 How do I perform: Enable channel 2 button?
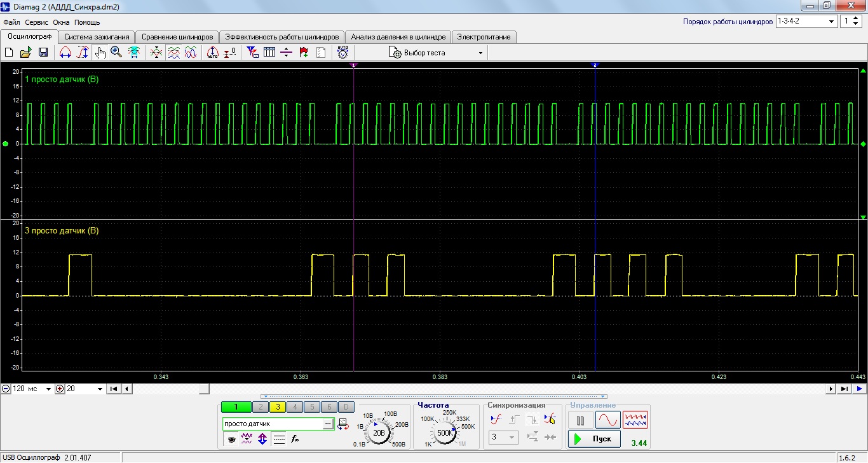[x=261, y=407]
